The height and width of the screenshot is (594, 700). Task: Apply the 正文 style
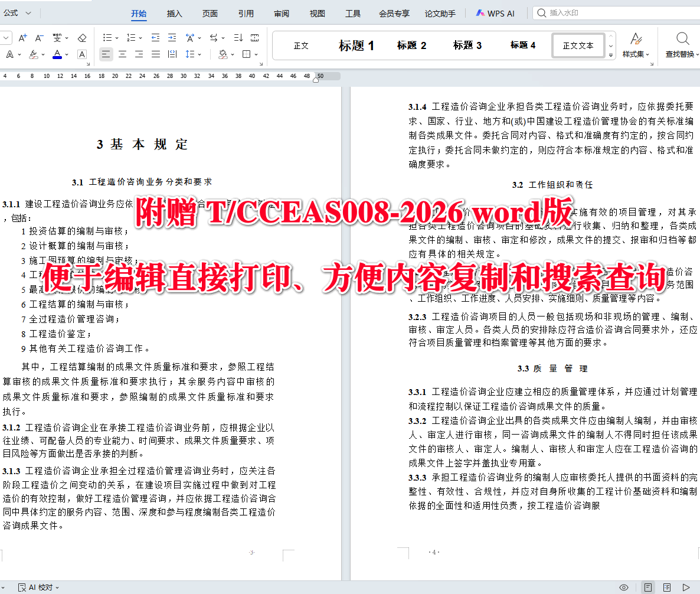coord(302,45)
